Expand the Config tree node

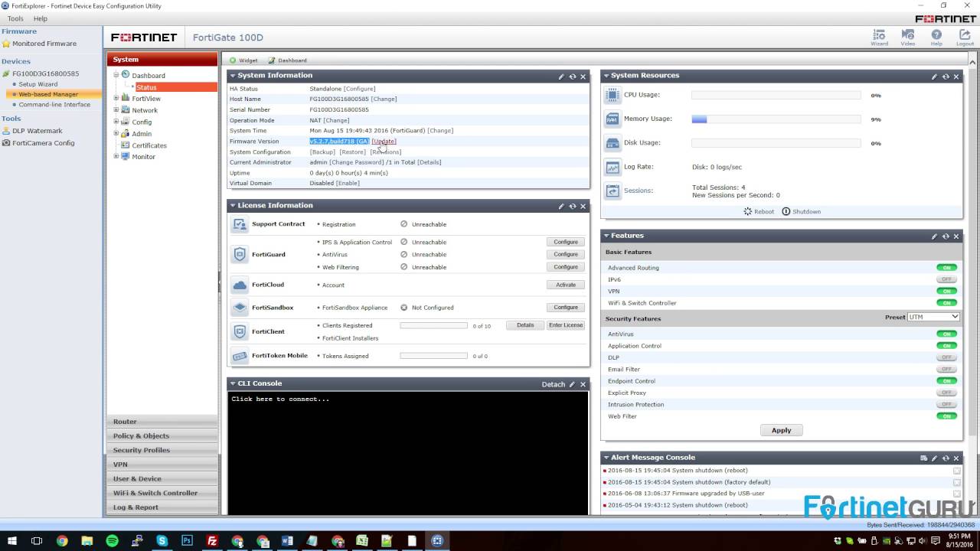point(116,121)
